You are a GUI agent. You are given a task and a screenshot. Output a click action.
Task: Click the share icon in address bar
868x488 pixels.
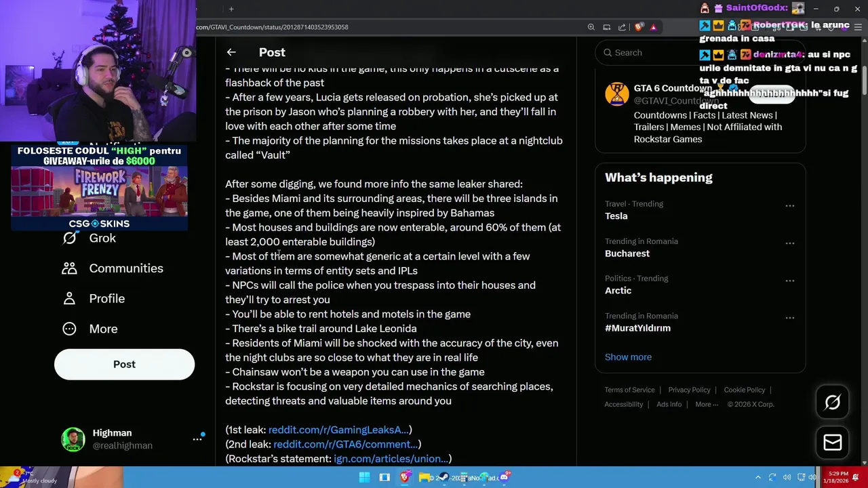(622, 27)
